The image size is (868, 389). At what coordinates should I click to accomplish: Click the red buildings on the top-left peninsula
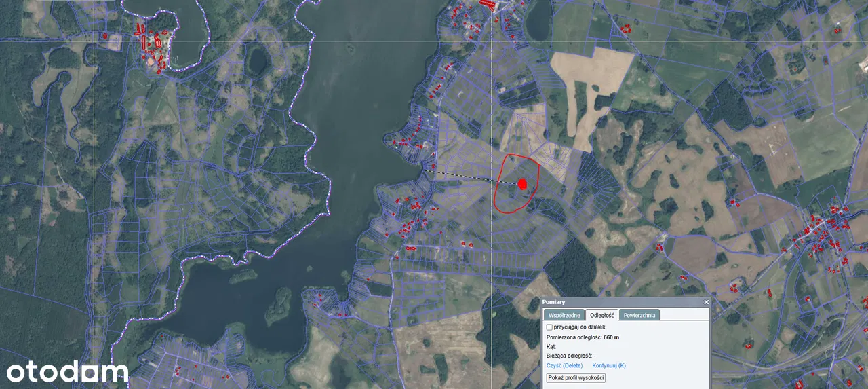(x=154, y=48)
